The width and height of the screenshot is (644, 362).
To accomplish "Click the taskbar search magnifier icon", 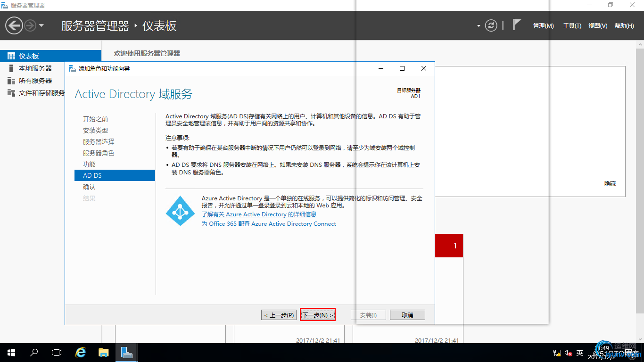I will 34,353.
